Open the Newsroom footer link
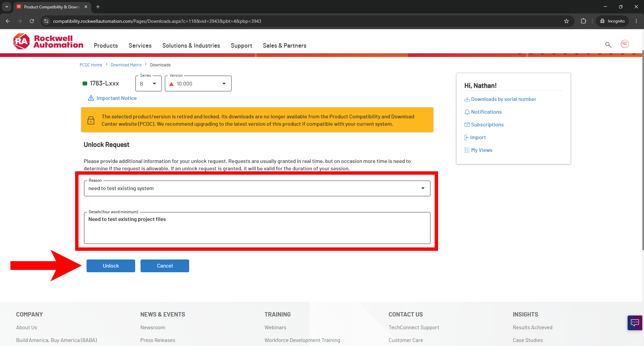Viewport: 644px width, 346px height. (153, 328)
